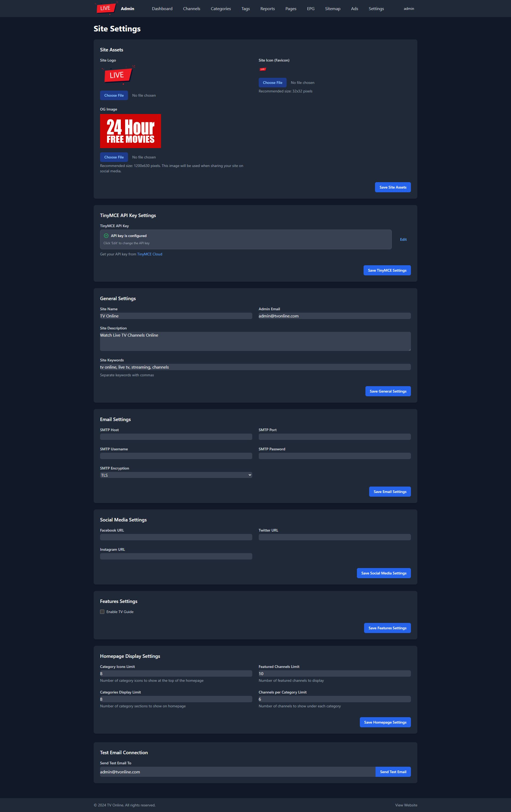This screenshot has width=511, height=812.
Task: Go to the EPG page in the navbar
Action: pos(310,9)
